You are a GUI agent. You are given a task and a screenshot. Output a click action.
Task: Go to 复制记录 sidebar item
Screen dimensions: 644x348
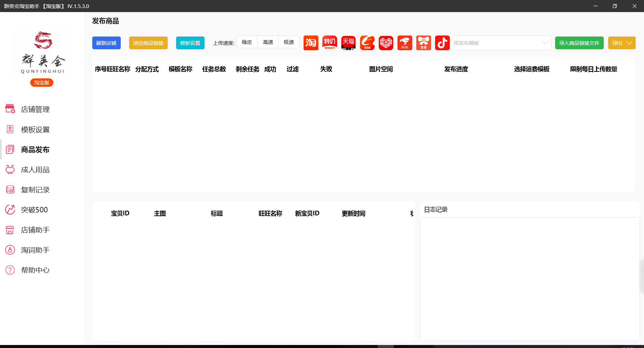click(35, 190)
